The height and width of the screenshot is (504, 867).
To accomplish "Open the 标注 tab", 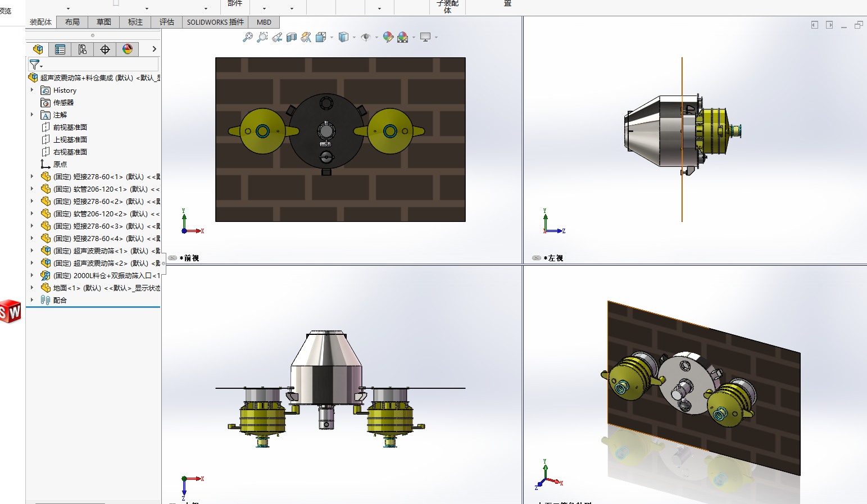I will coord(135,22).
